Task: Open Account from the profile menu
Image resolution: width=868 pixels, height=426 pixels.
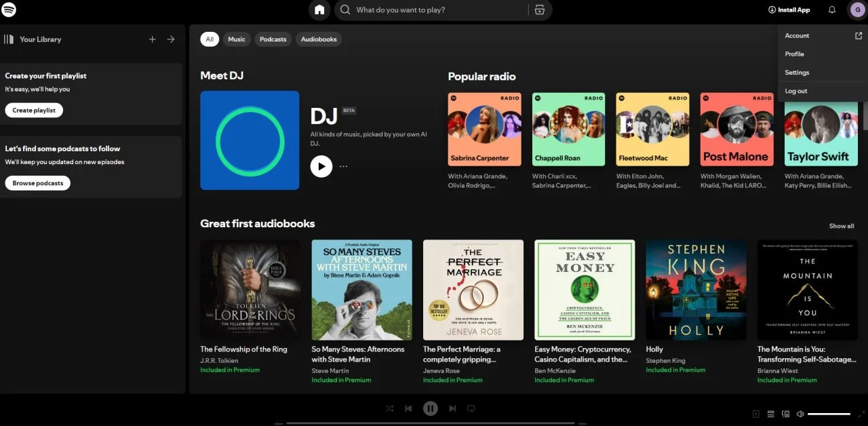Action: click(823, 36)
